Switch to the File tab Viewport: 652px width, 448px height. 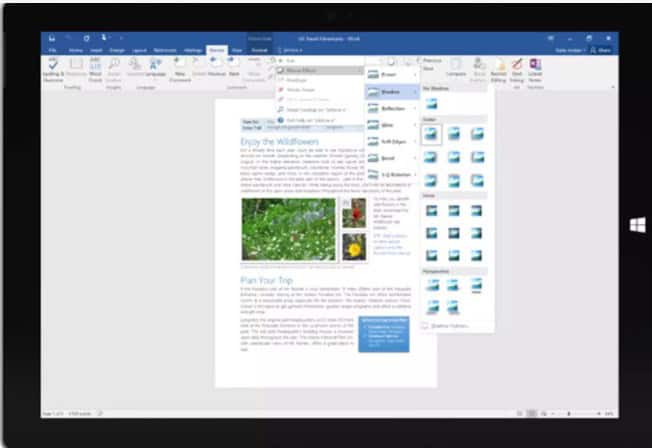pos(52,50)
